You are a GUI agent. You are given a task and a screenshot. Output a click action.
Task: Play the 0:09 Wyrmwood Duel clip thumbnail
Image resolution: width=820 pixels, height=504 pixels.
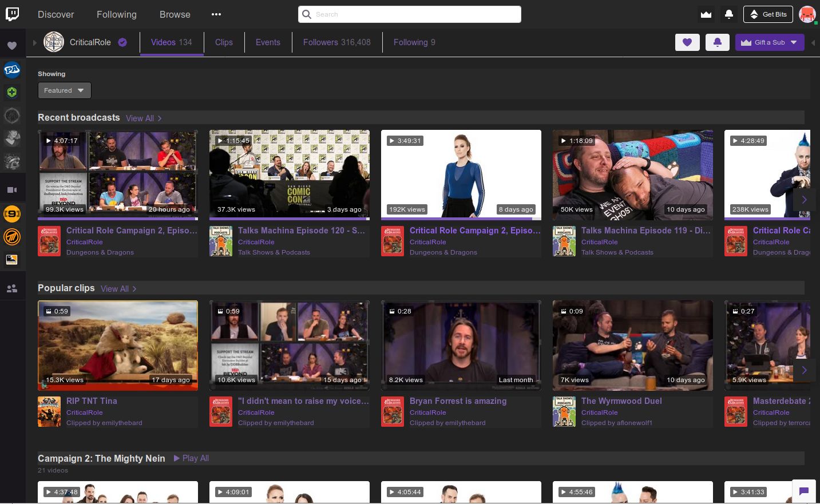click(x=633, y=346)
